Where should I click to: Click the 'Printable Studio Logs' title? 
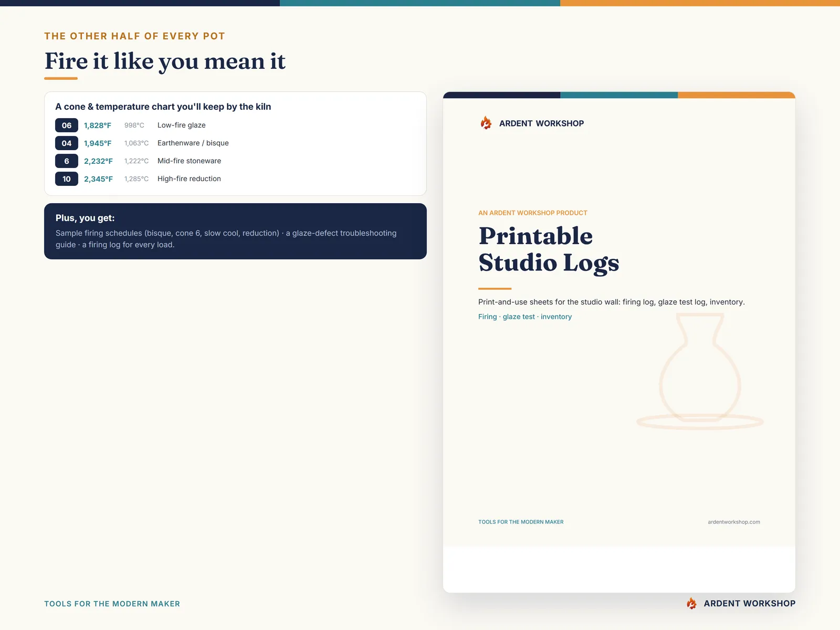[x=549, y=249]
